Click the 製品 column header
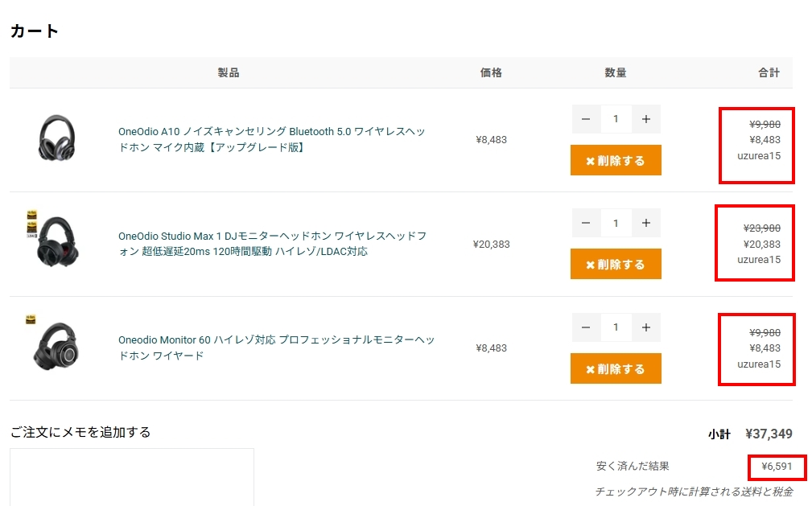Viewport: 812px width, 506px height. [x=229, y=72]
